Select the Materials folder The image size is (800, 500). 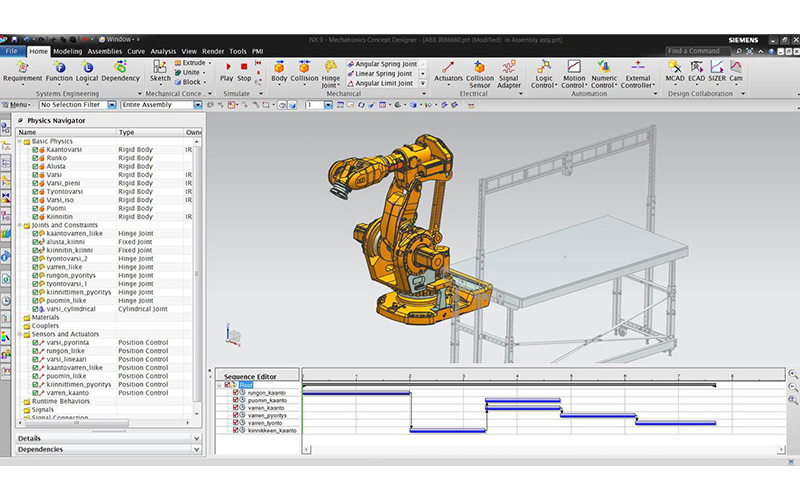click(41, 317)
